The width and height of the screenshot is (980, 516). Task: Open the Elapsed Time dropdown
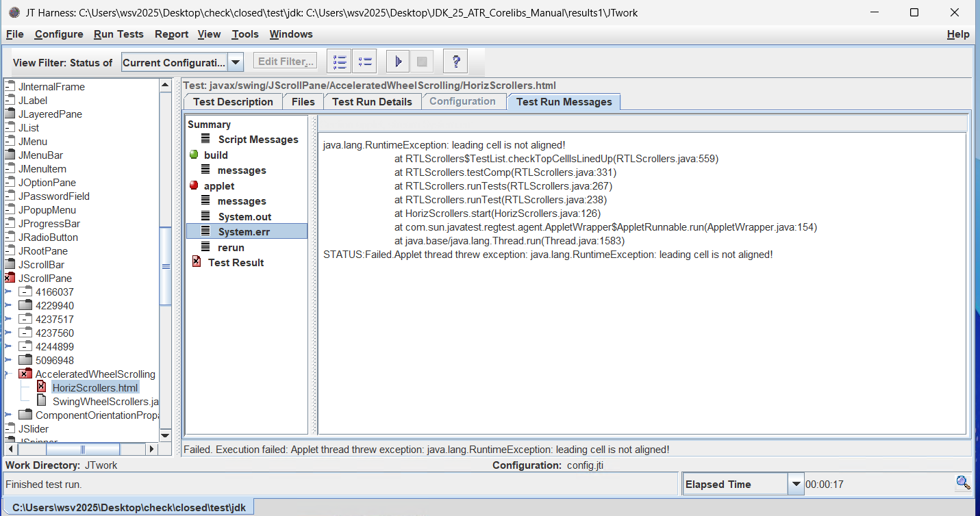[x=795, y=485]
